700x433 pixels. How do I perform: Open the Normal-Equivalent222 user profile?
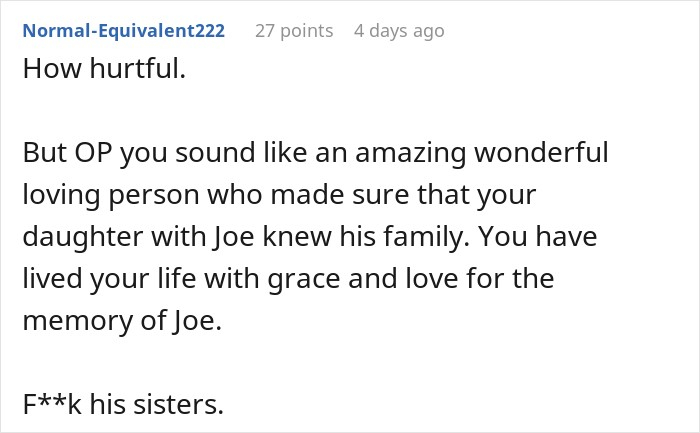(124, 31)
